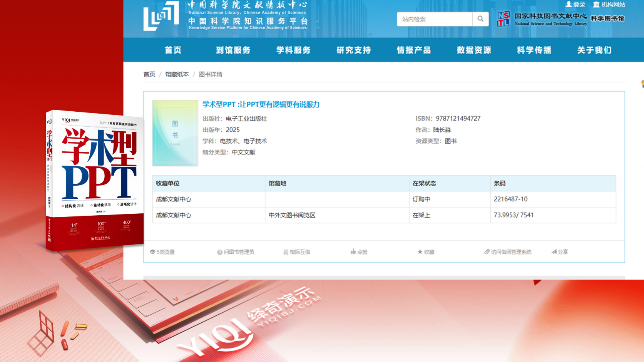The width and height of the screenshot is (644, 362).
Task: Click the 收藏 star icon to favorite
Action: [x=419, y=251]
